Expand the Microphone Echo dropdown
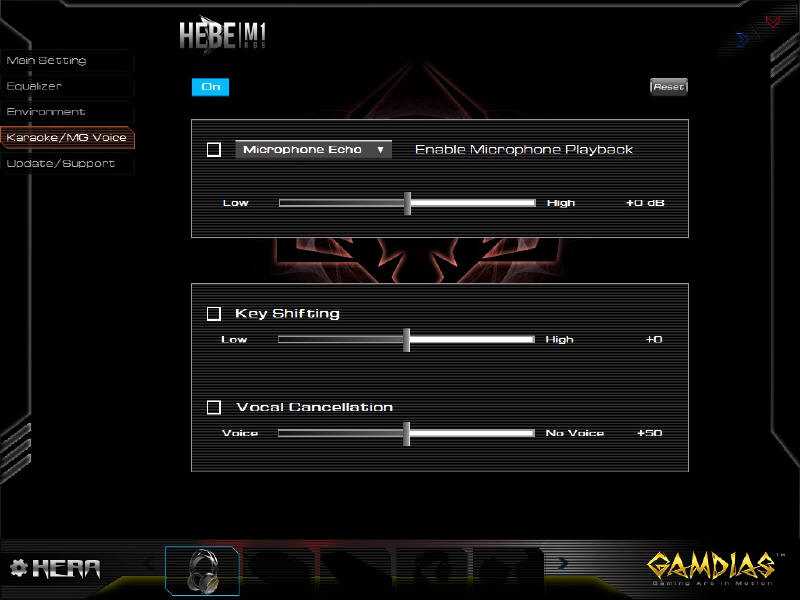The height and width of the screenshot is (600, 800). pos(313,149)
